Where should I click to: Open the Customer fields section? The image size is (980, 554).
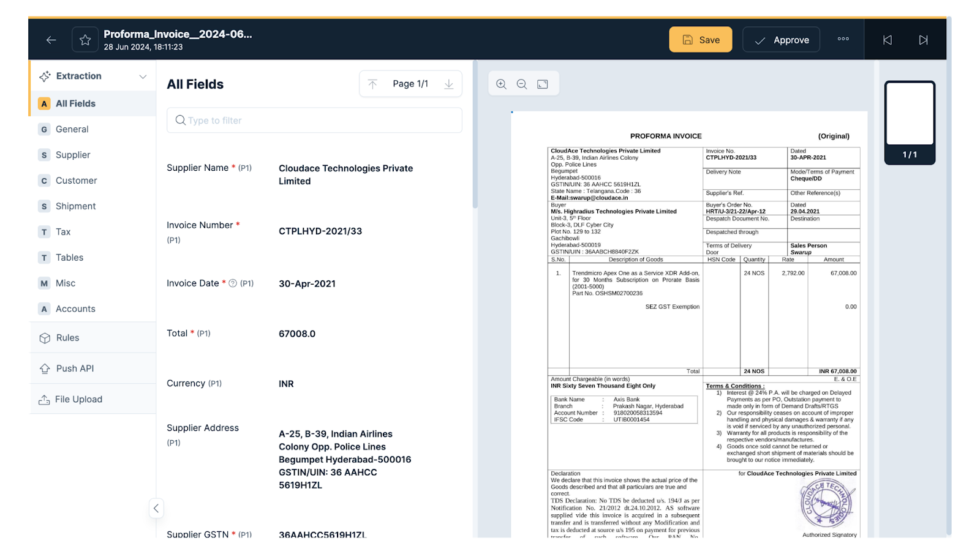[x=93, y=181]
